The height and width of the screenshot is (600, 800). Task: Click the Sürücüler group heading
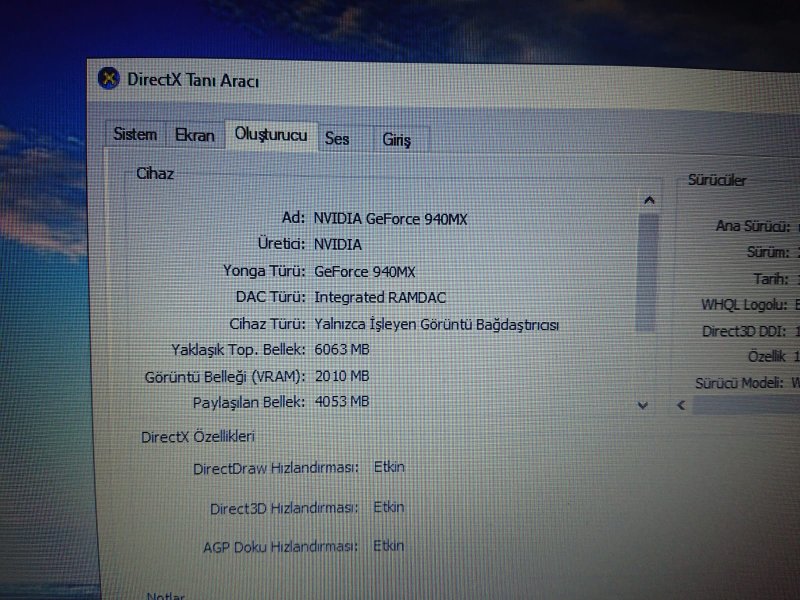coord(717,180)
